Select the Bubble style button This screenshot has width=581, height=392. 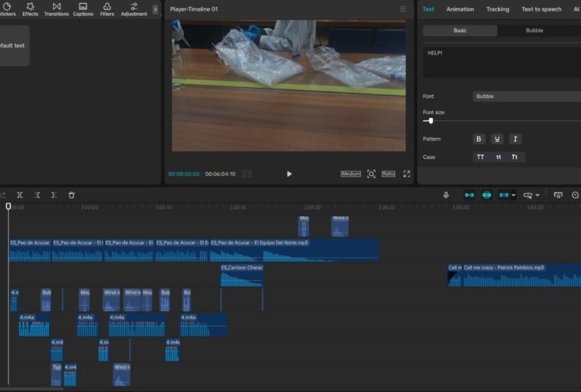(x=535, y=30)
